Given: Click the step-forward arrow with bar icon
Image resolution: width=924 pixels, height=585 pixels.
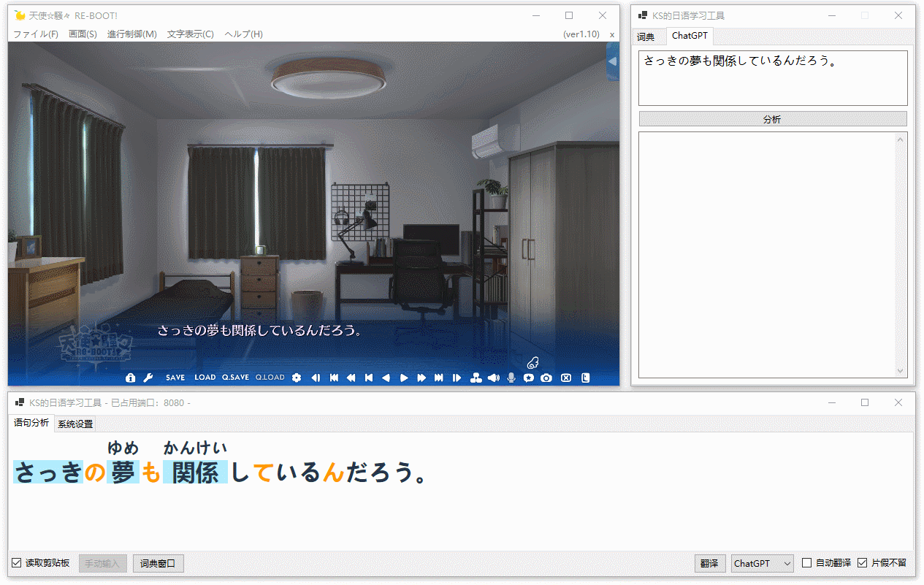Looking at the screenshot, I should 457,378.
